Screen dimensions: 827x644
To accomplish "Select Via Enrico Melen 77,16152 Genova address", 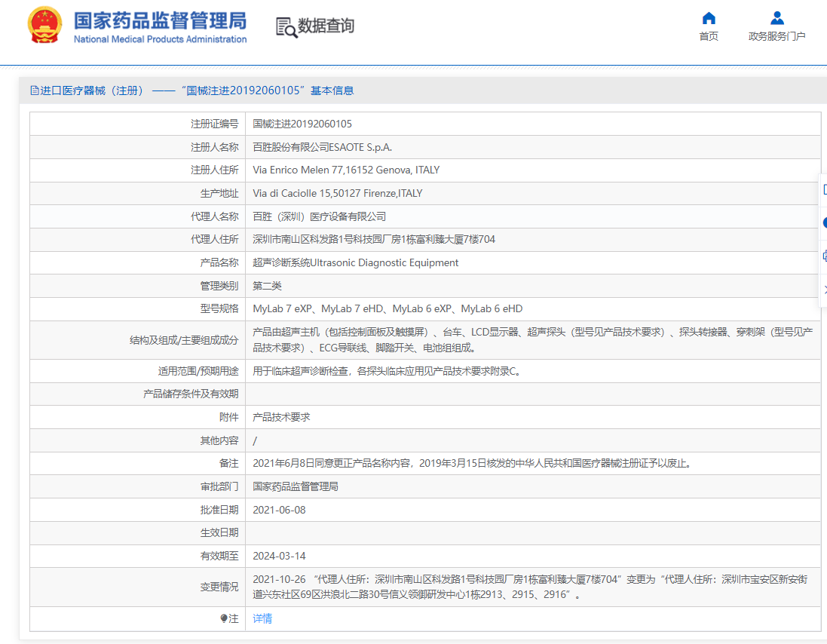I will [346, 170].
